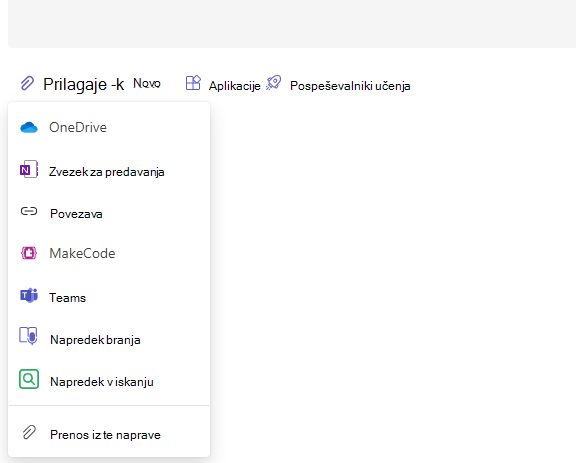Click the paperclip icon for device upload
The width and height of the screenshot is (576, 463).
29,433
